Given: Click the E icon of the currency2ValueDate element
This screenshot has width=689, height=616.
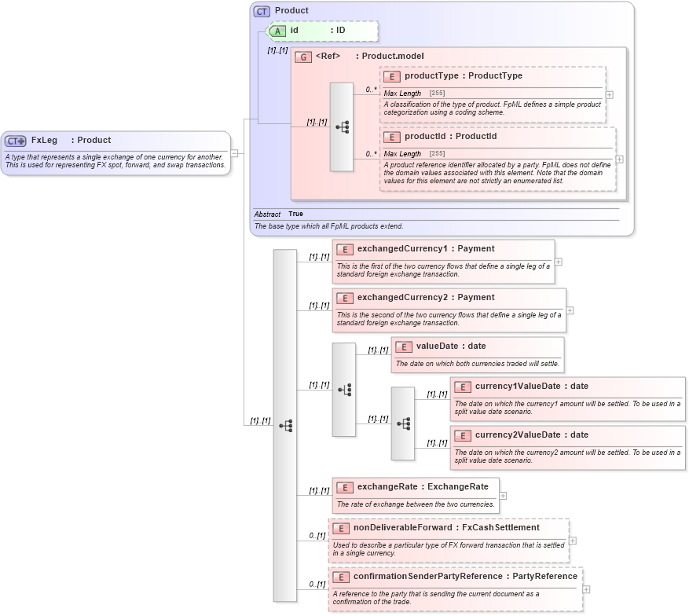Looking at the screenshot, I should [x=462, y=436].
